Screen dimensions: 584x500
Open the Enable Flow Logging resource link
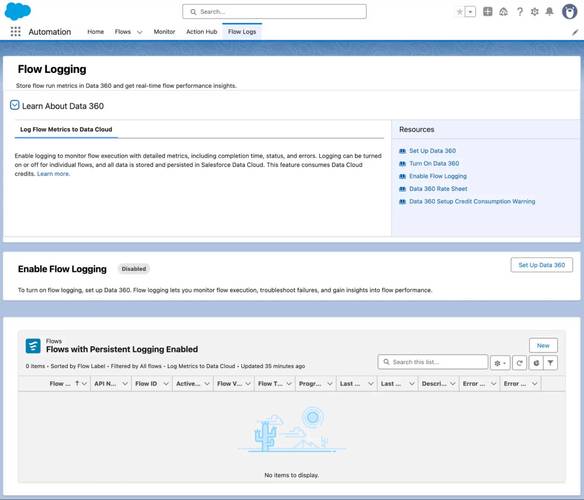[x=438, y=176]
